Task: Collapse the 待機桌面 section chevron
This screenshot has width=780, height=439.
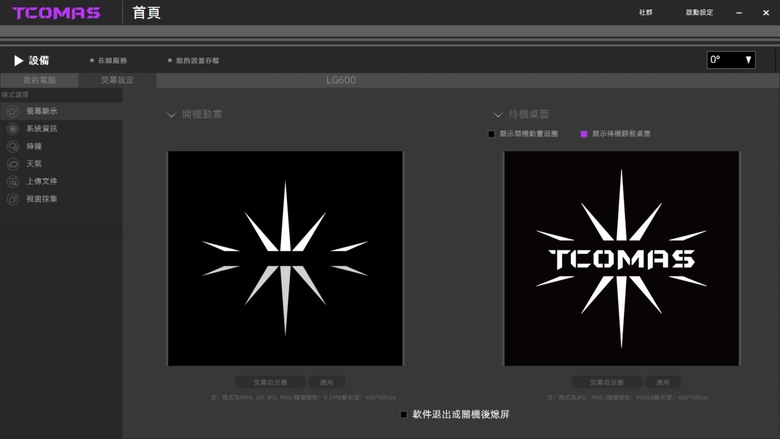Action: pyautogui.click(x=497, y=115)
